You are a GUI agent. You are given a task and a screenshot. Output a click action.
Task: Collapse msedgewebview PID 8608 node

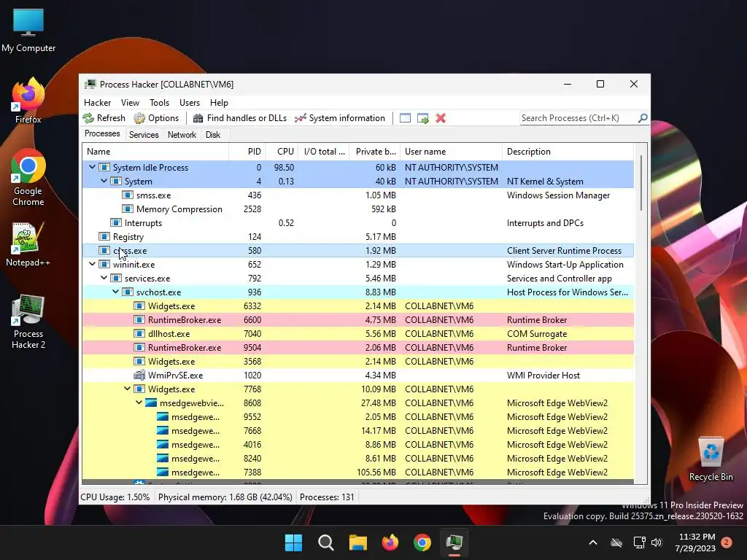coord(139,402)
